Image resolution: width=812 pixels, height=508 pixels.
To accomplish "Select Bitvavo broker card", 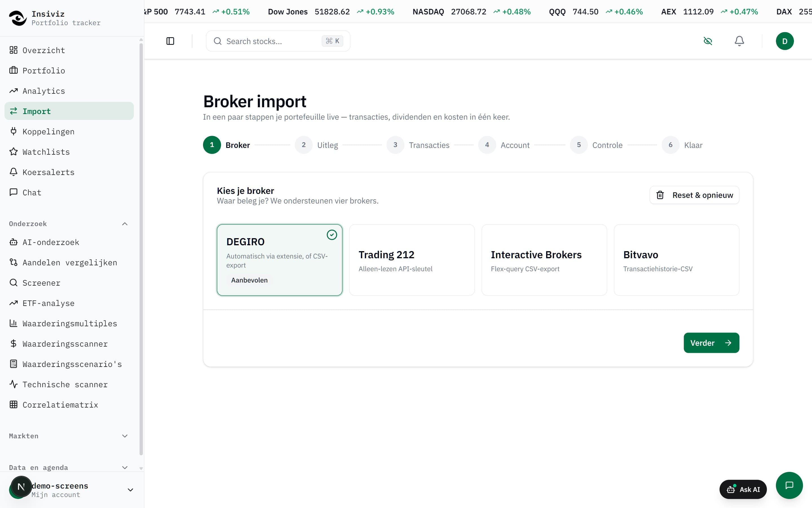I will pos(676,260).
